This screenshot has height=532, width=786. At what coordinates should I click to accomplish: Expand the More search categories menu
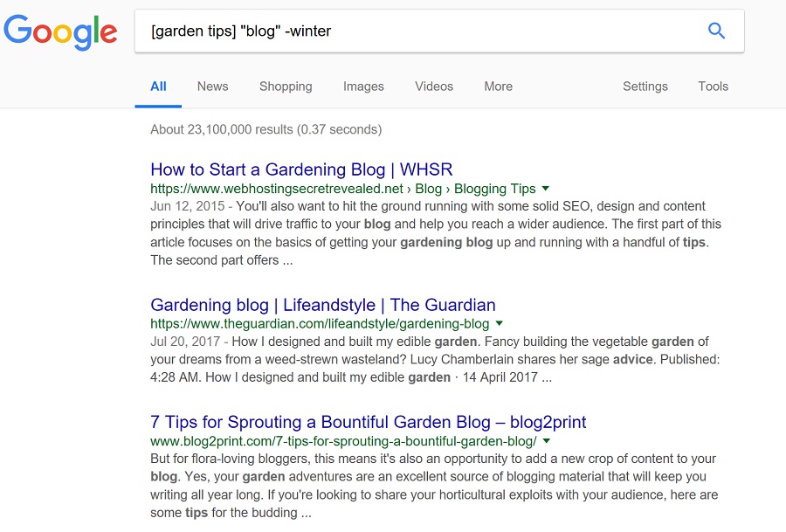(x=499, y=86)
